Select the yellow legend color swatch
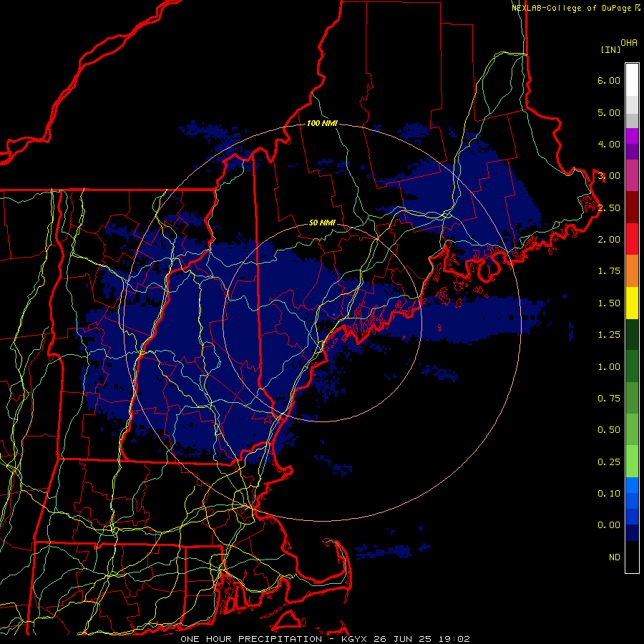Image resolution: width=644 pixels, height=644 pixels. (632, 303)
